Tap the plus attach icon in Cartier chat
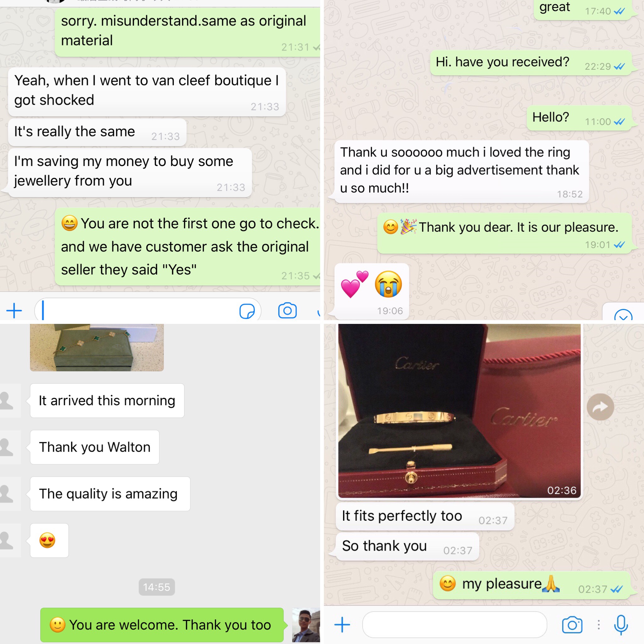The height and width of the screenshot is (644, 644). (x=342, y=625)
